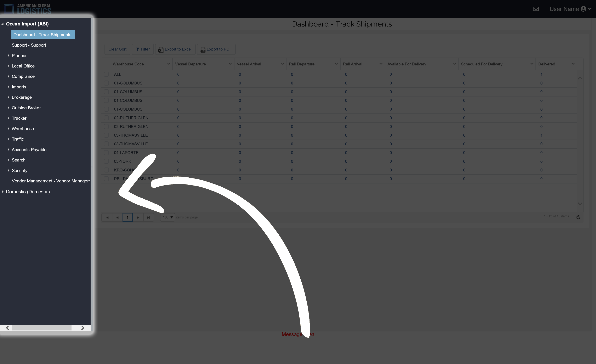Expand the Compliance tree arrow

click(8, 76)
